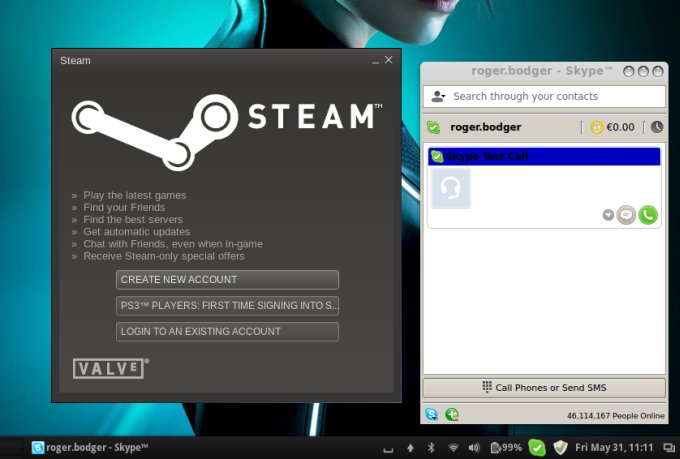The image size is (680, 459).
Task: Maximize the Skype window using middle round button
Action: click(643, 72)
